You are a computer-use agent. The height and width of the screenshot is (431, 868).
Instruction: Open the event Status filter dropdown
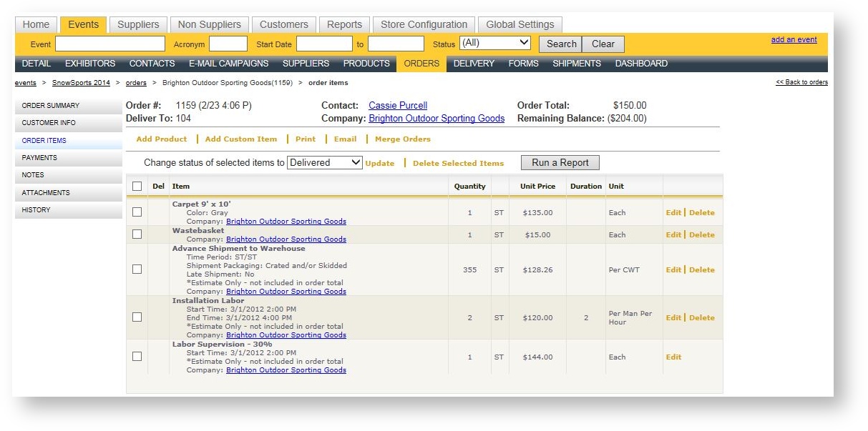pyautogui.click(x=495, y=43)
